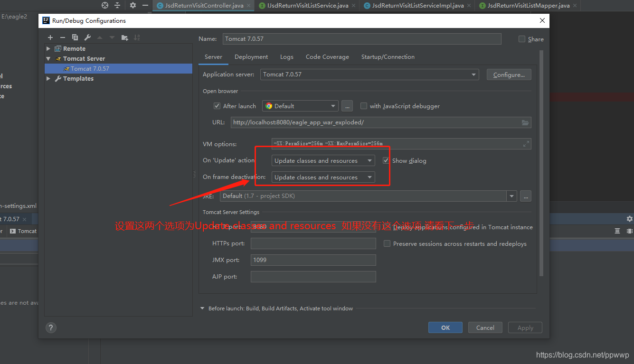The image size is (634, 364).
Task: Click the Configure... button
Action: point(509,75)
